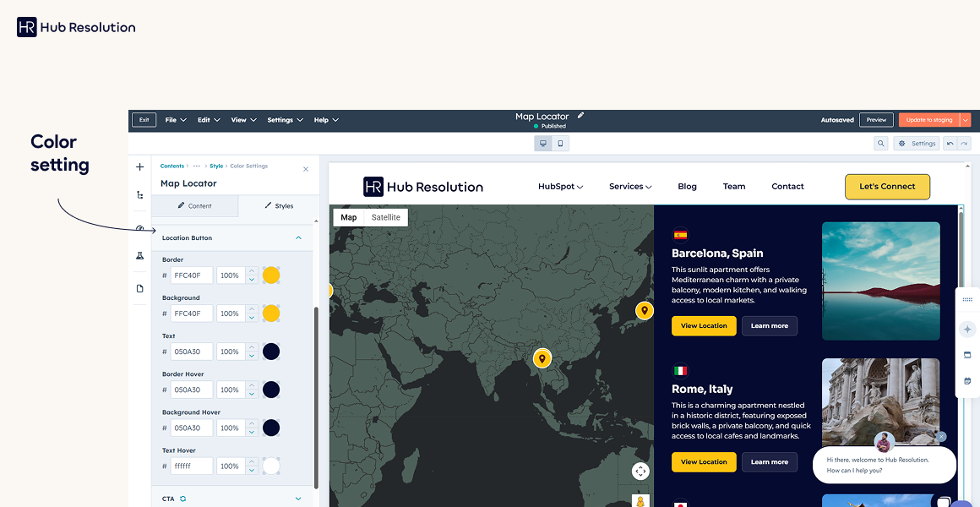Dismiss the chat welcome bubble
The image size is (980, 507).
pyautogui.click(x=942, y=436)
